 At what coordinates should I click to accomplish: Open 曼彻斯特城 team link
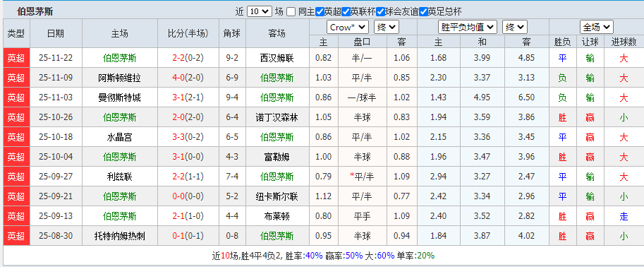coord(119,97)
